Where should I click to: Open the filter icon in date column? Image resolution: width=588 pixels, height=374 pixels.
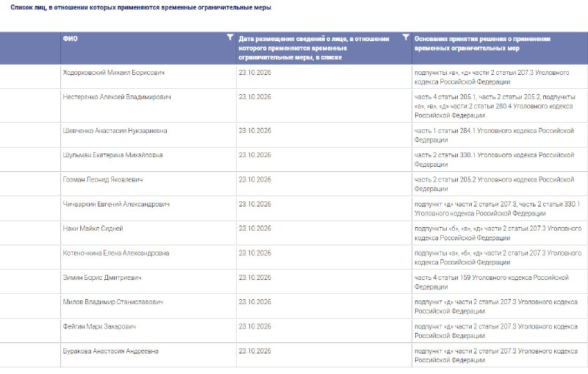(x=406, y=37)
